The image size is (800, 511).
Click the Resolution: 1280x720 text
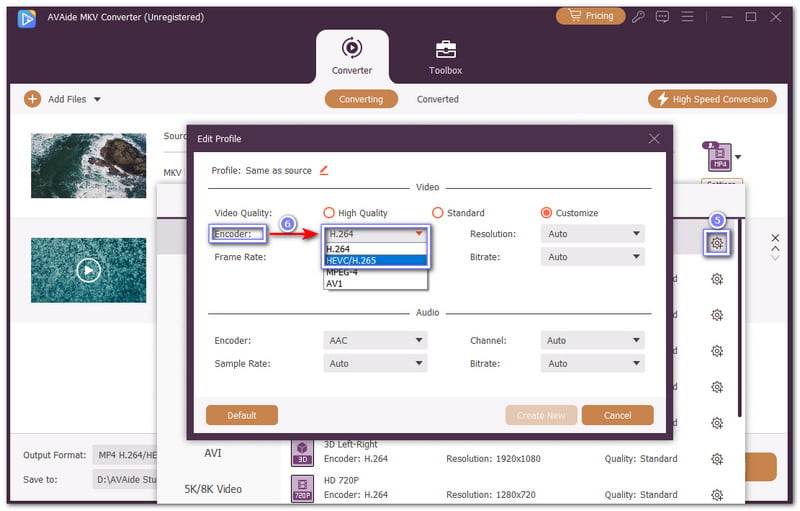click(490, 495)
